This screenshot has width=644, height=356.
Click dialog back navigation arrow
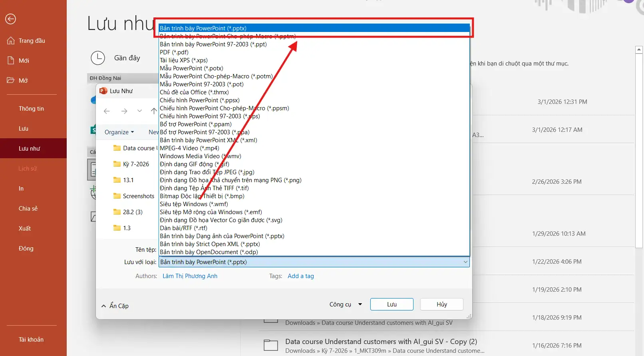tap(107, 111)
